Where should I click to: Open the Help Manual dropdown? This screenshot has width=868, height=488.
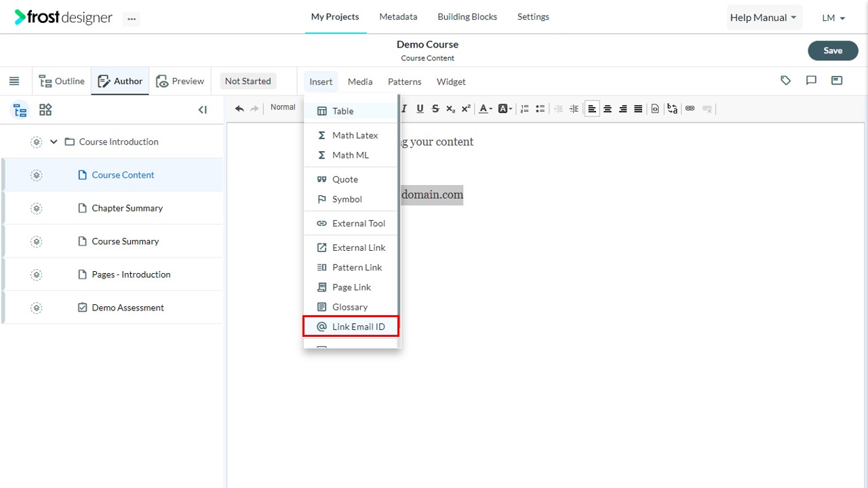tap(764, 18)
